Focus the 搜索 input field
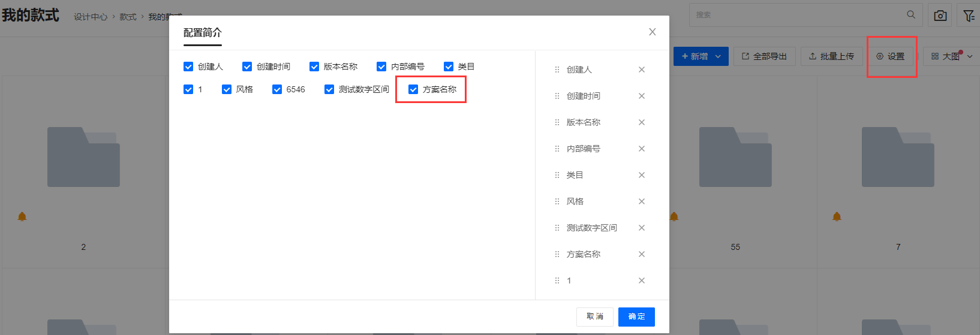 [x=798, y=15]
